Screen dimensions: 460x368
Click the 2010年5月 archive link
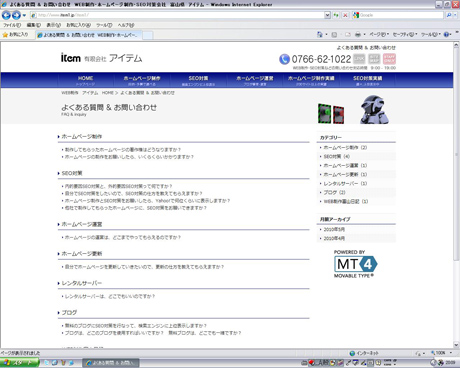[x=334, y=229]
